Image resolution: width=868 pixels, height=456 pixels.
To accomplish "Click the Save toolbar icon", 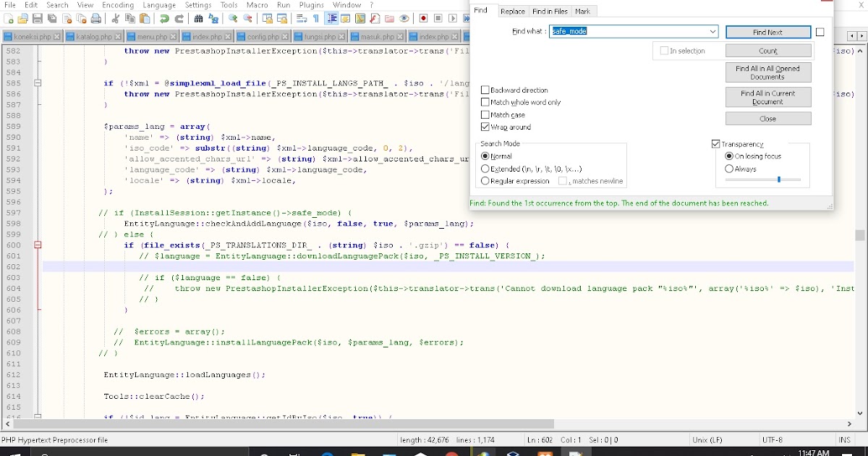I will (x=37, y=18).
